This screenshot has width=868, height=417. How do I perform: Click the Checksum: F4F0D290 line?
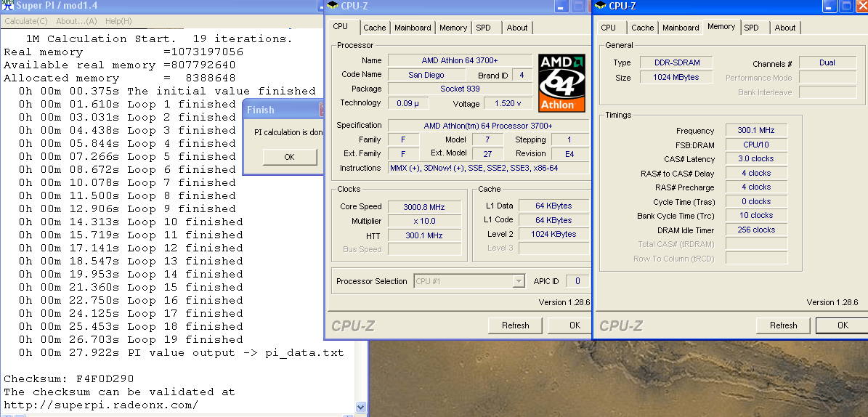[x=69, y=378]
